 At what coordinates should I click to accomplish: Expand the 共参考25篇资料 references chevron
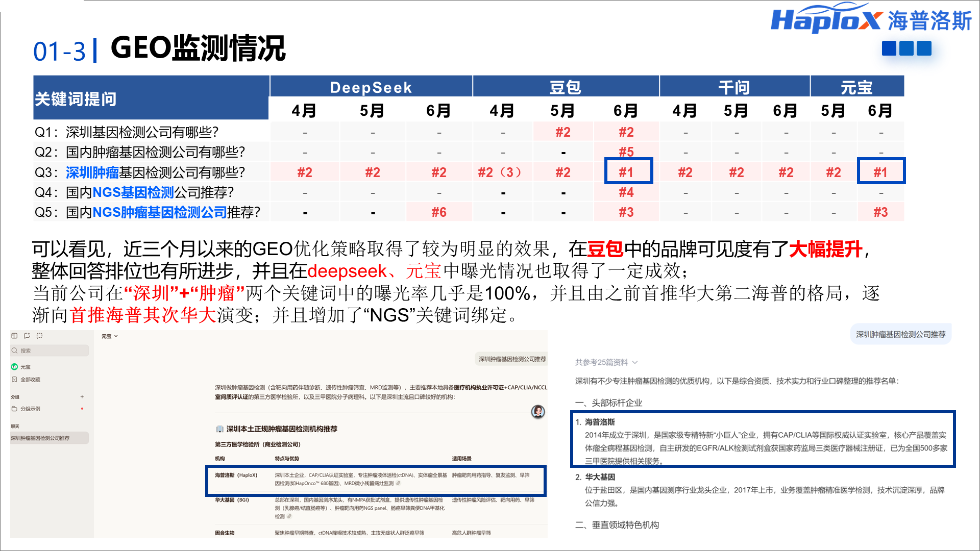pos(635,362)
